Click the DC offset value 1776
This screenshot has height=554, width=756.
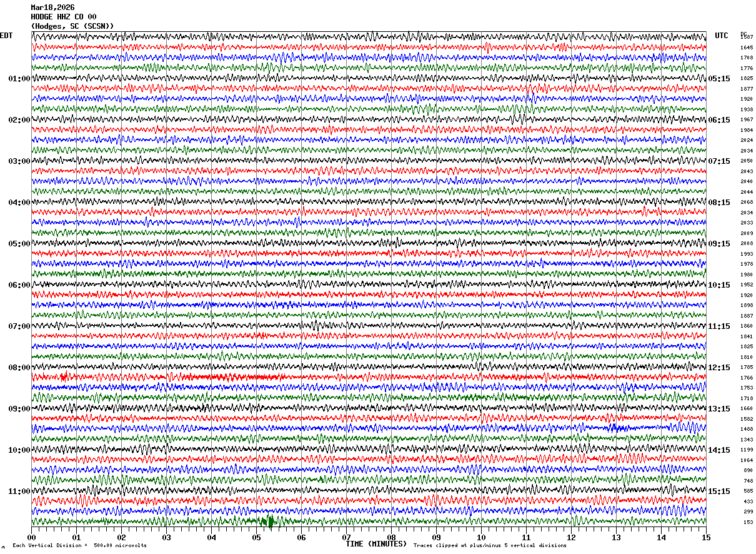coord(747,68)
